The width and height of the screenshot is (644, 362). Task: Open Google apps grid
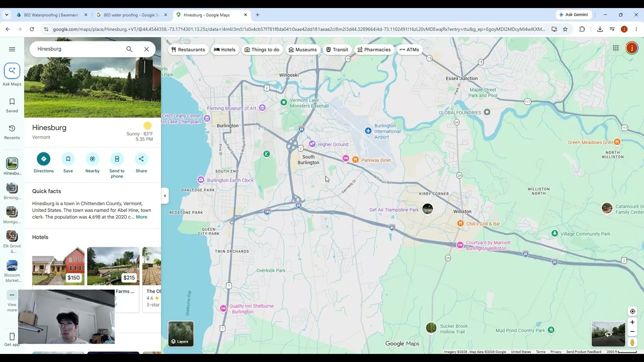tap(616, 48)
